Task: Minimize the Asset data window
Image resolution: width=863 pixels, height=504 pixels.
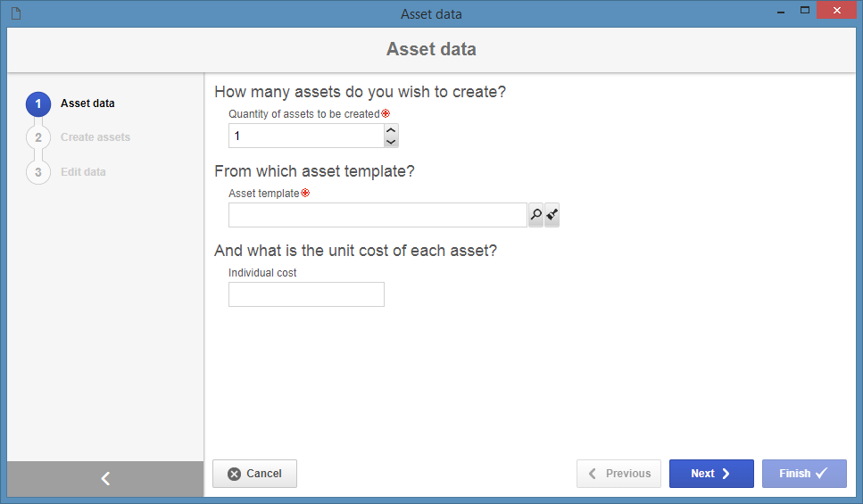Action: [x=780, y=11]
